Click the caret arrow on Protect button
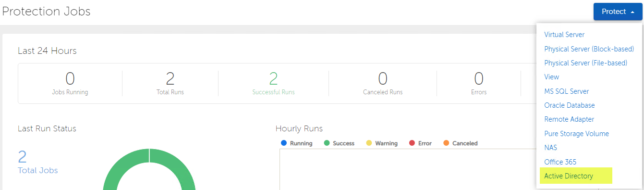Image resolution: width=644 pixels, height=190 pixels. pyautogui.click(x=632, y=12)
